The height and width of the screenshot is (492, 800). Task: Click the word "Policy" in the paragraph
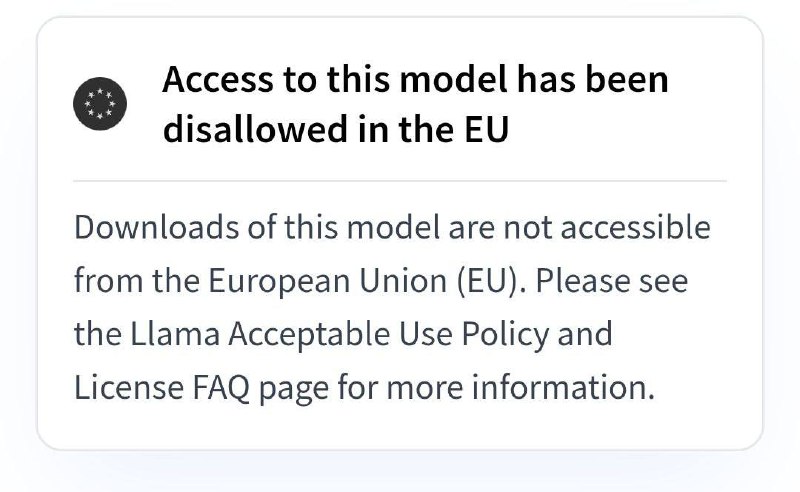505,334
